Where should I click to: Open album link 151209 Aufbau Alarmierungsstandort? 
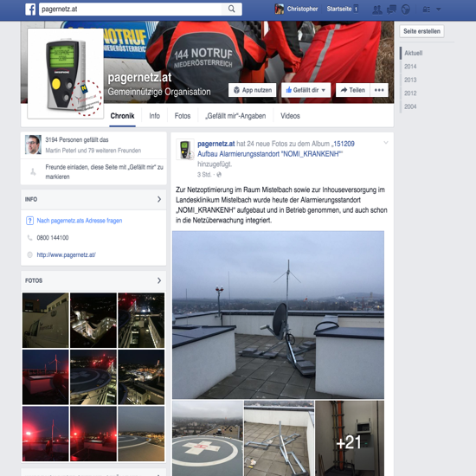coord(276,149)
